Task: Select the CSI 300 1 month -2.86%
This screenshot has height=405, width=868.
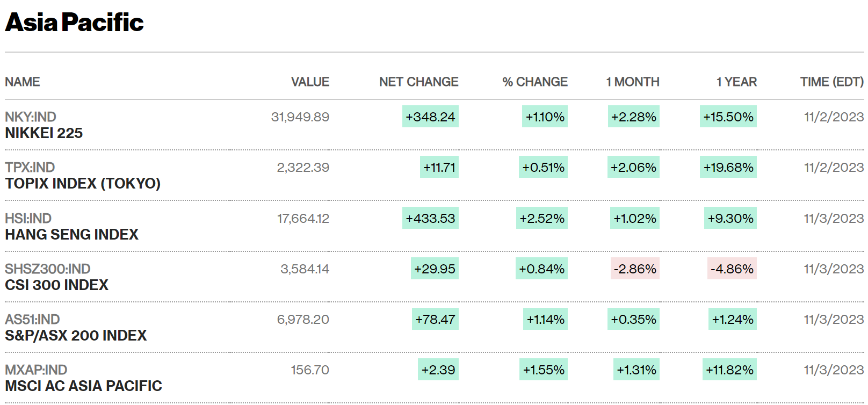Action: [635, 269]
